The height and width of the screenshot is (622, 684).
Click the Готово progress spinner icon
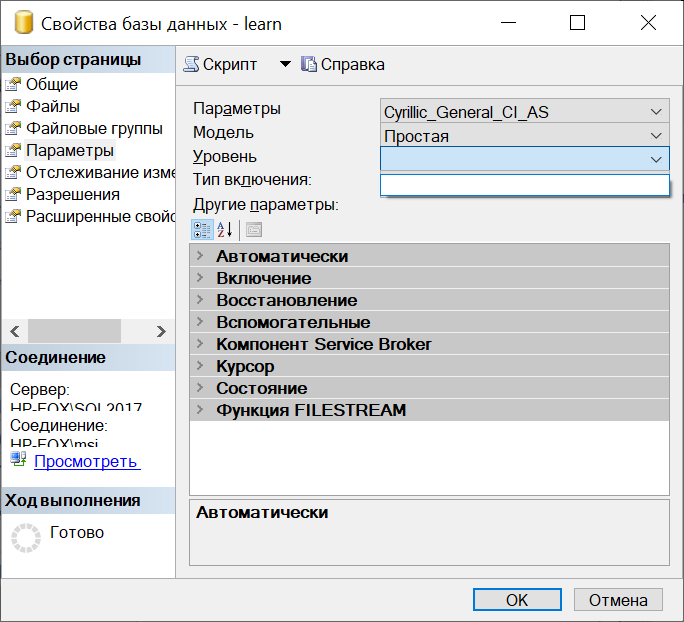pyautogui.click(x=26, y=538)
